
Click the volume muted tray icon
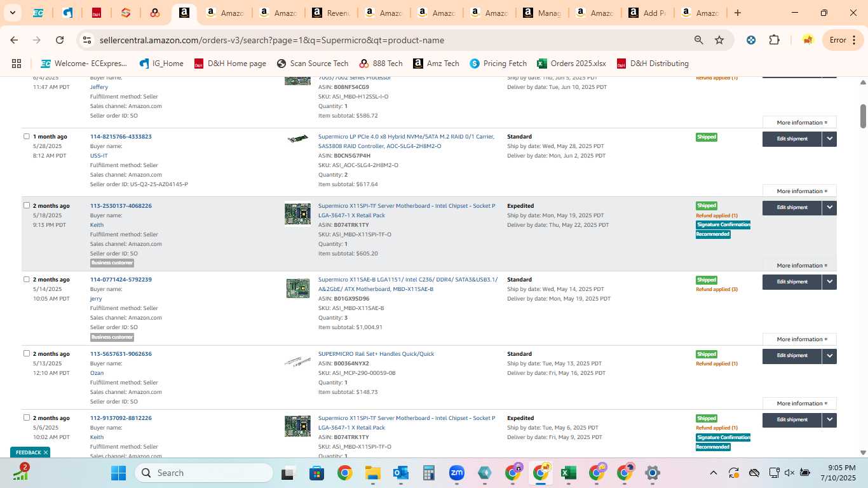(x=789, y=473)
